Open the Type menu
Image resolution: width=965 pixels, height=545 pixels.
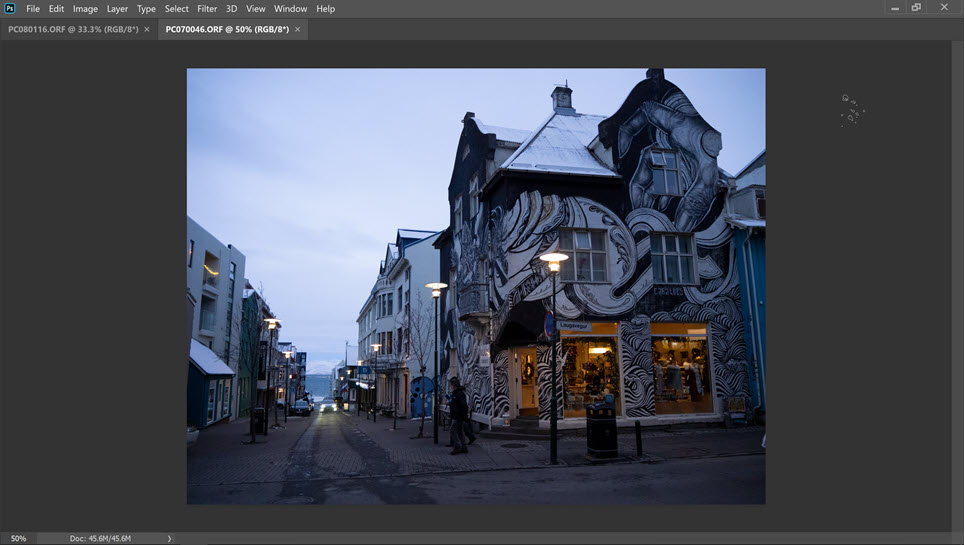[146, 9]
